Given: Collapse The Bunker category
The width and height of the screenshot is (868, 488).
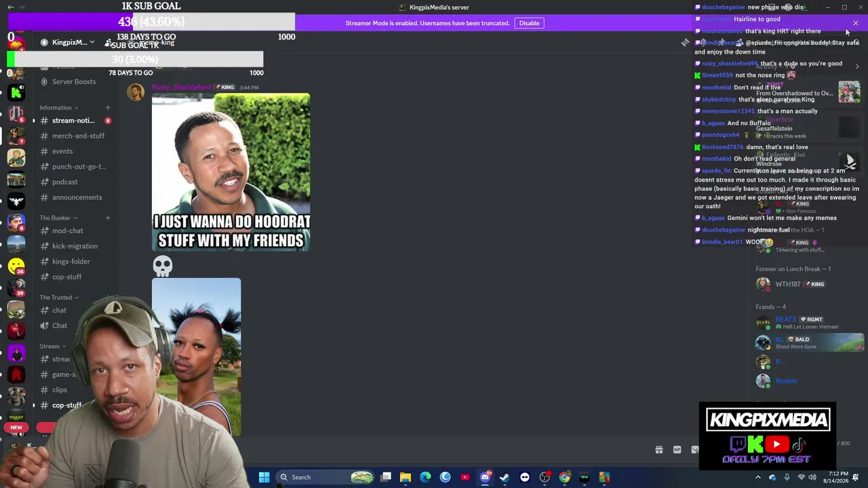Looking at the screenshot, I should point(58,218).
